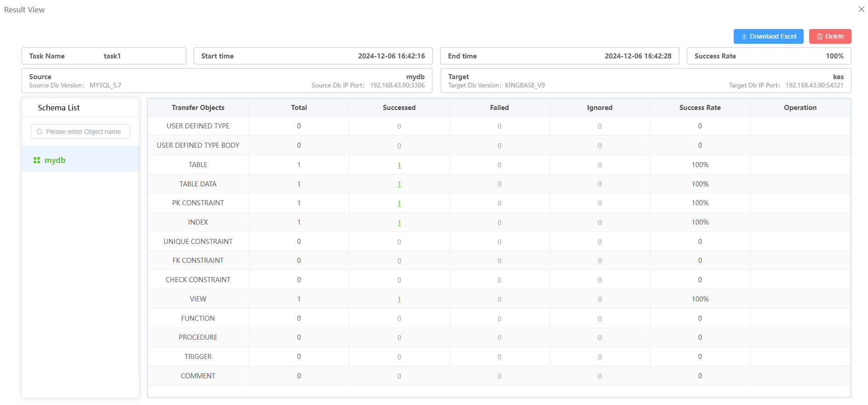Click the red Delete button
This screenshot has width=868, height=405.
(830, 36)
